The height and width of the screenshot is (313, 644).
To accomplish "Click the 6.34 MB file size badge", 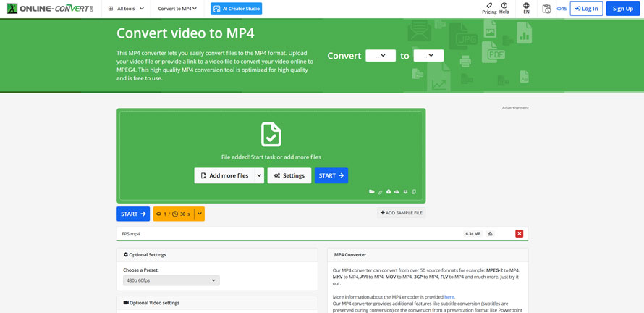I will [x=473, y=233].
